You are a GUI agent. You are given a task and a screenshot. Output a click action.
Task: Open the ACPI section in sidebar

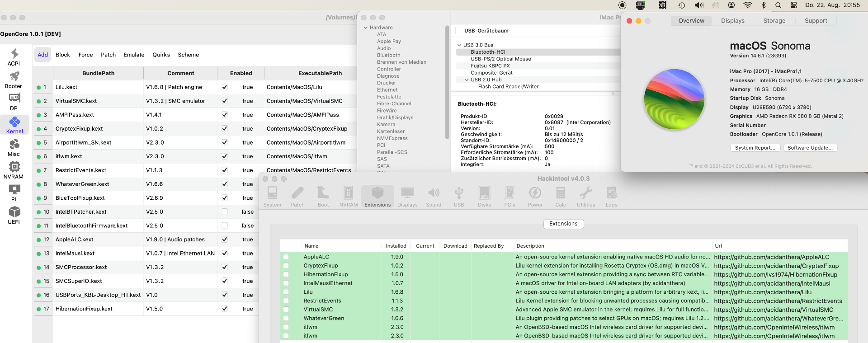tap(14, 54)
